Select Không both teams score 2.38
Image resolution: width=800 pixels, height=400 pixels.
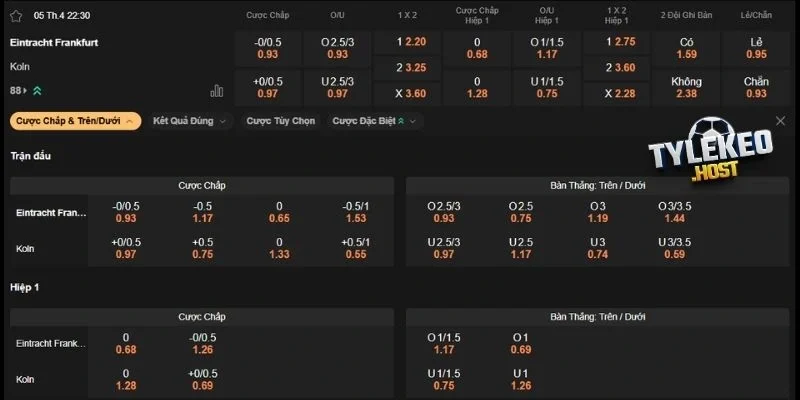[x=686, y=87]
